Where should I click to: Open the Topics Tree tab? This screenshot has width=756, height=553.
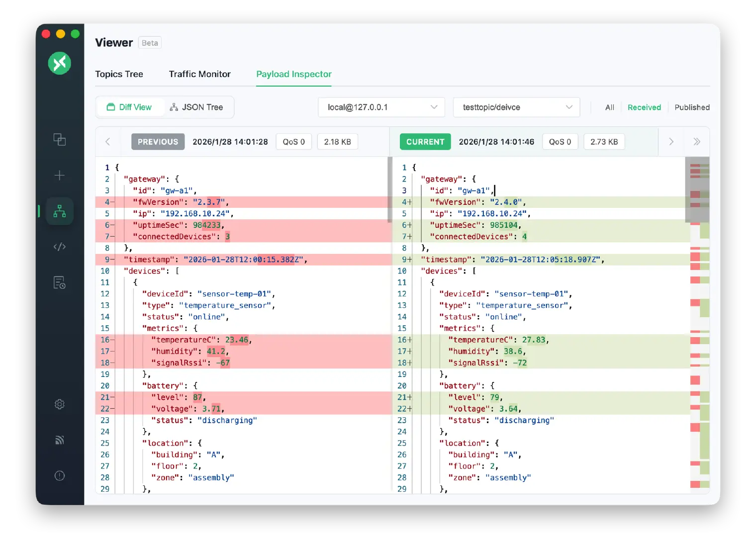[x=119, y=74]
